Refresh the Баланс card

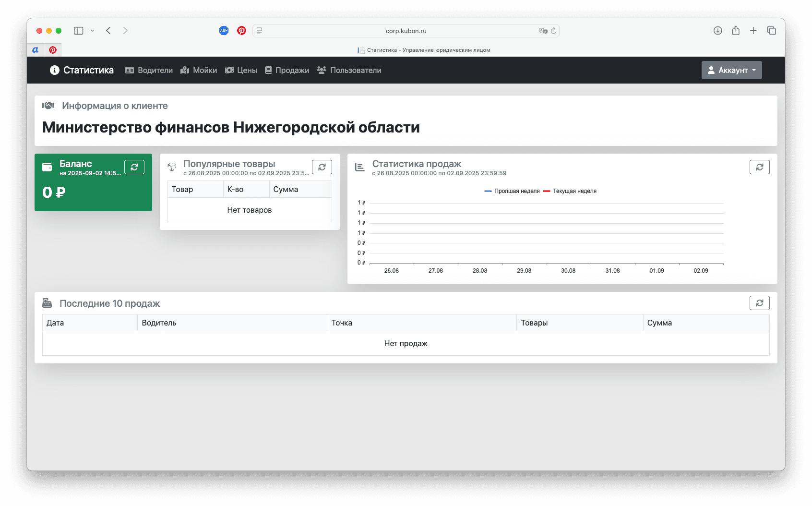pos(134,167)
